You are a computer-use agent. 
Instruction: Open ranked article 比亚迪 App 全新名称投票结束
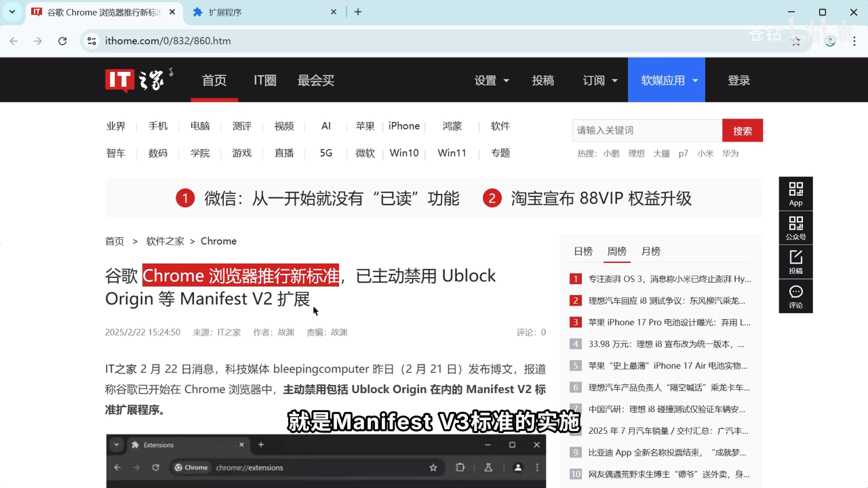668,452
